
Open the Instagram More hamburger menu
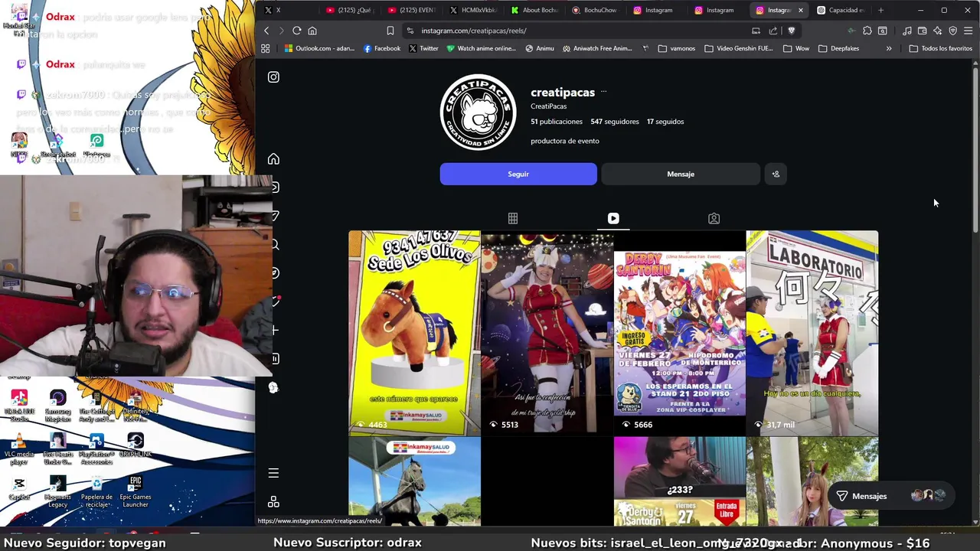(273, 473)
